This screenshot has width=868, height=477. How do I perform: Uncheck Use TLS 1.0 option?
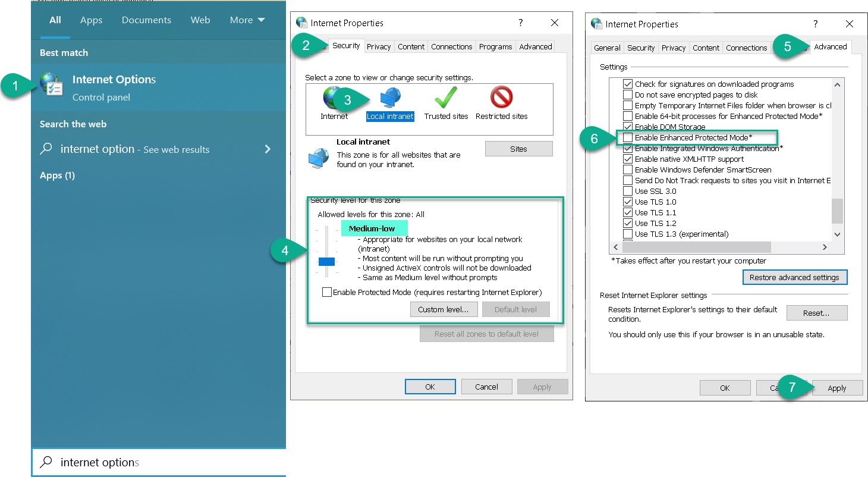click(627, 202)
